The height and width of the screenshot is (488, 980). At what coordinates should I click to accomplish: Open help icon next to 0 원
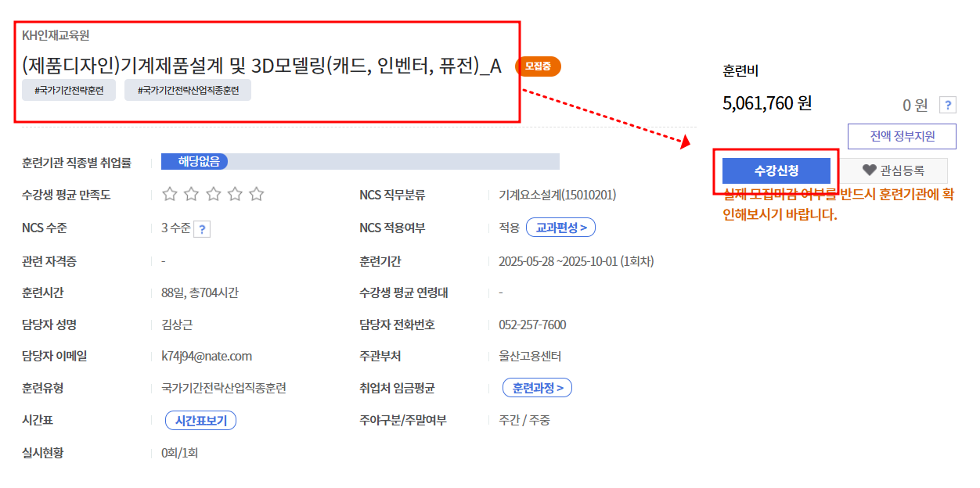click(947, 105)
